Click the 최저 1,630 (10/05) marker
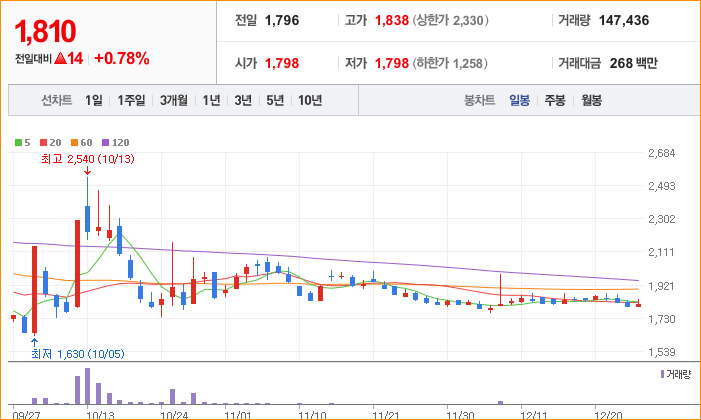The image size is (701, 420). click(x=78, y=354)
